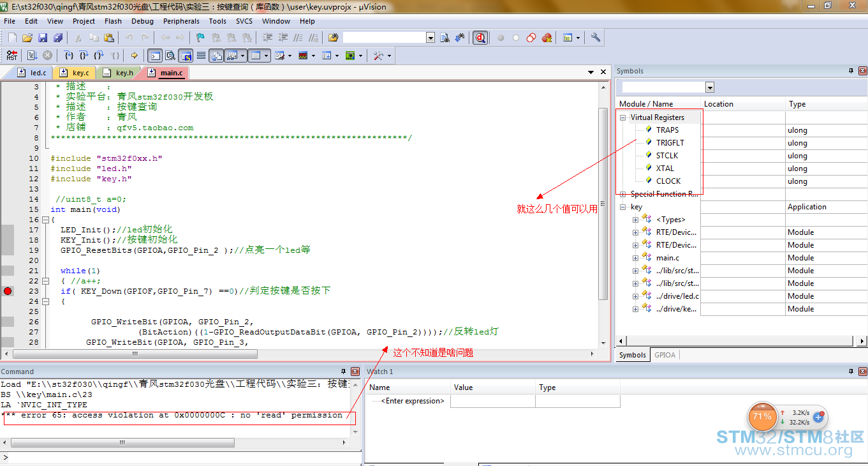Switch to the key.c tab
The height and width of the screenshot is (466, 868).
(75, 73)
